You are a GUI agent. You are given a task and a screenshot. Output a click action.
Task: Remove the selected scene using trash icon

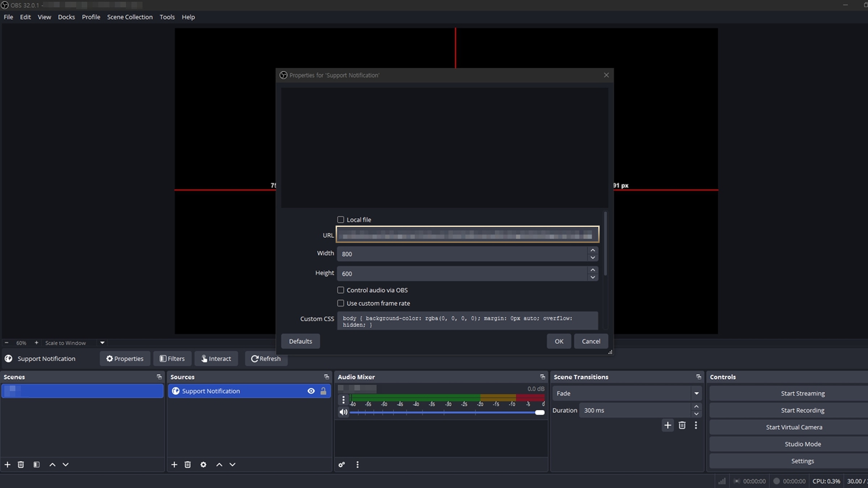tap(21, 465)
